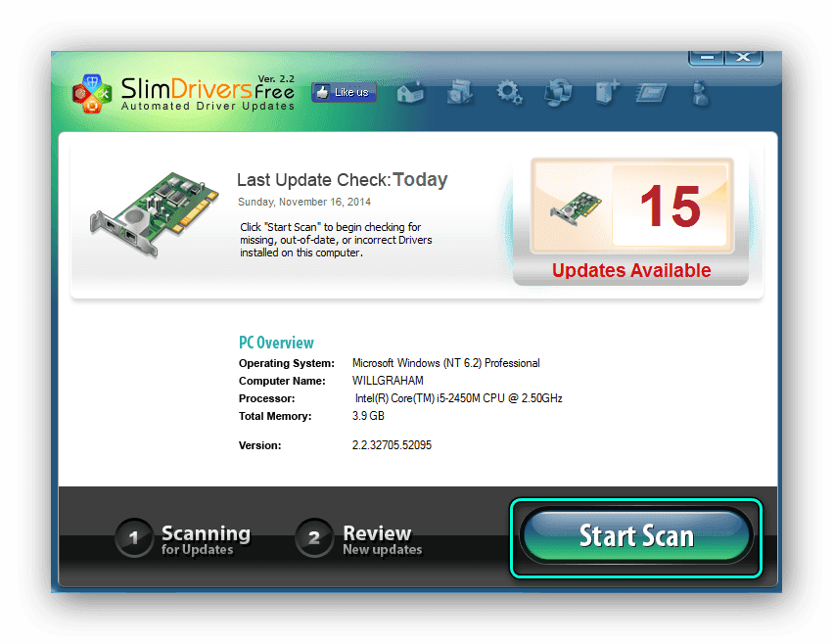Click the SlimDrivers Free title text

[x=208, y=88]
